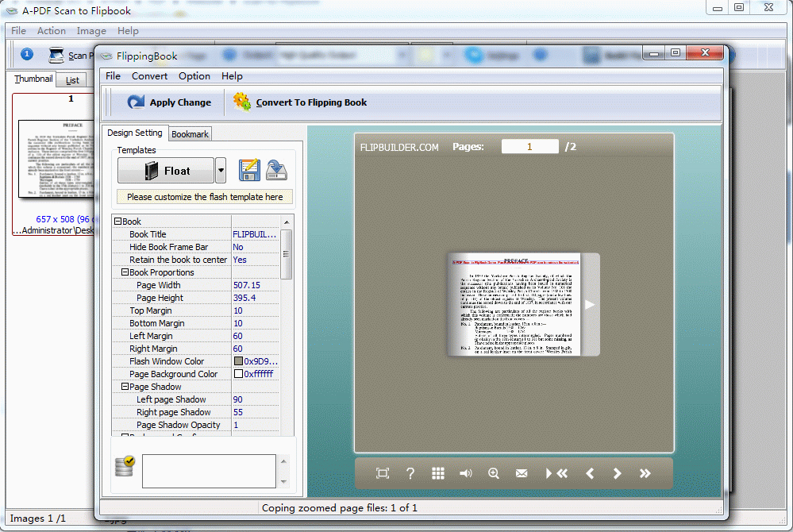Open the thumbnails grid view

pyautogui.click(x=438, y=473)
